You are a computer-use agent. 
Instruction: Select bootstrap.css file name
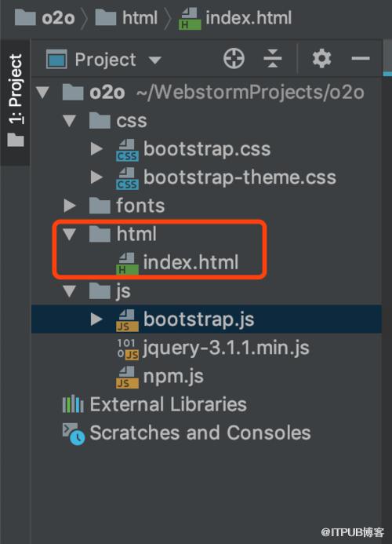207,149
